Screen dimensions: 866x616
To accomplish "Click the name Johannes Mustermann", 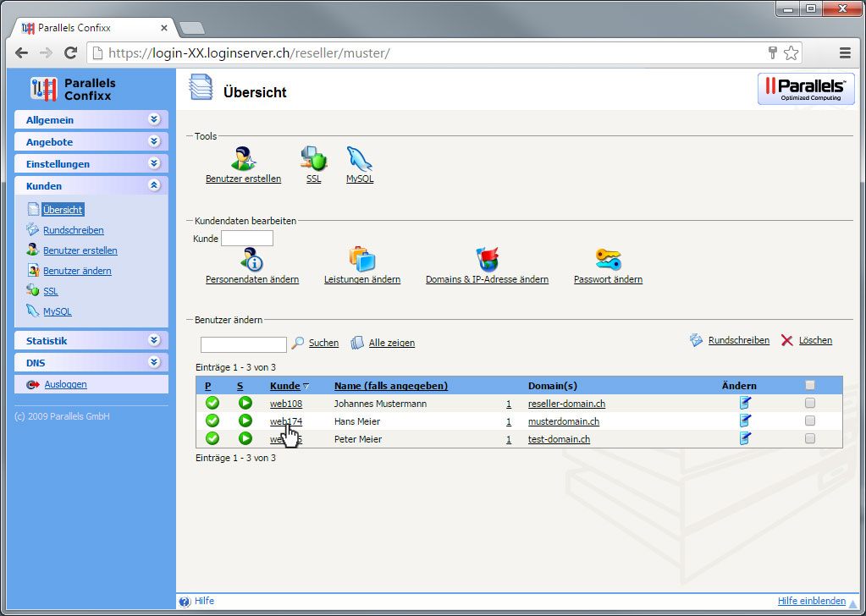I will click(381, 404).
